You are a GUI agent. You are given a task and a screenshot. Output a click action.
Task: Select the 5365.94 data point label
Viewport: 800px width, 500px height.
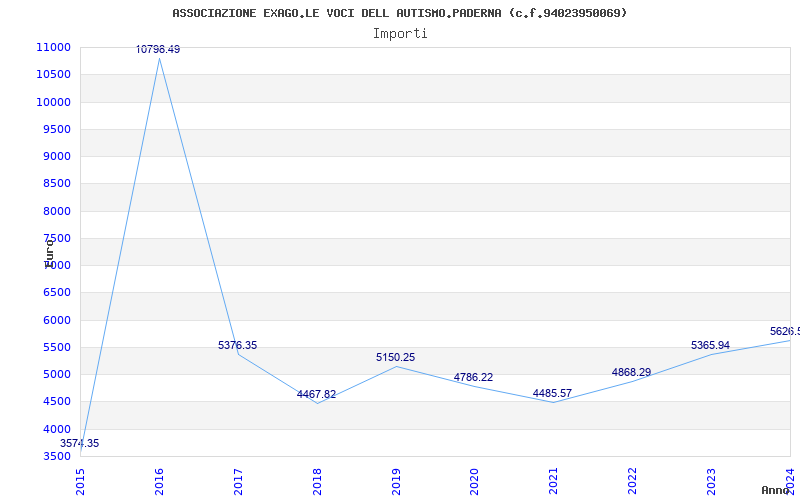pyautogui.click(x=710, y=345)
